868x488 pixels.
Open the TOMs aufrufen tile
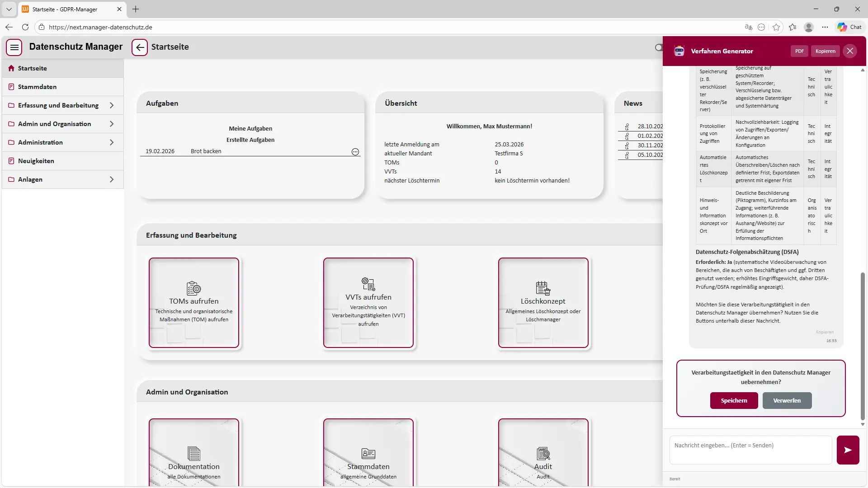[x=194, y=303]
